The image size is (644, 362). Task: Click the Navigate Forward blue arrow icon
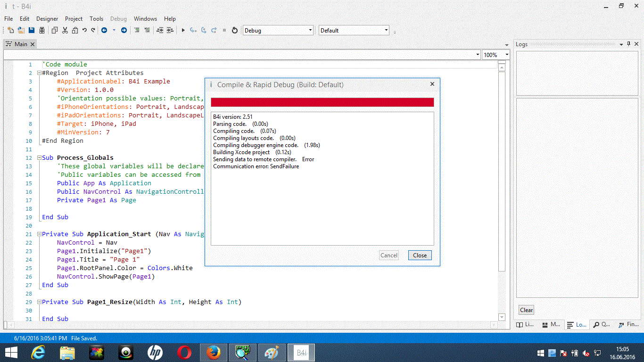click(124, 30)
